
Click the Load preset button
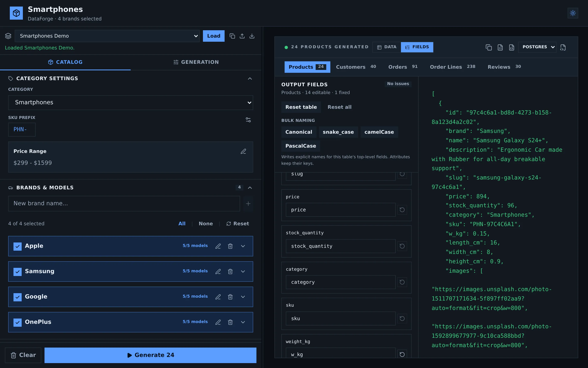(214, 36)
